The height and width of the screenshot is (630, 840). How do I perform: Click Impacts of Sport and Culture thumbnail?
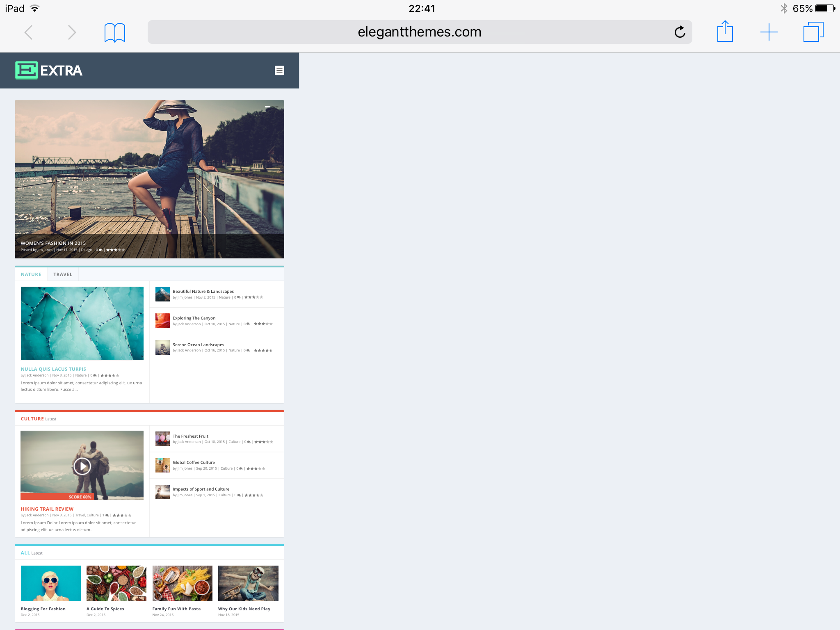(x=162, y=492)
